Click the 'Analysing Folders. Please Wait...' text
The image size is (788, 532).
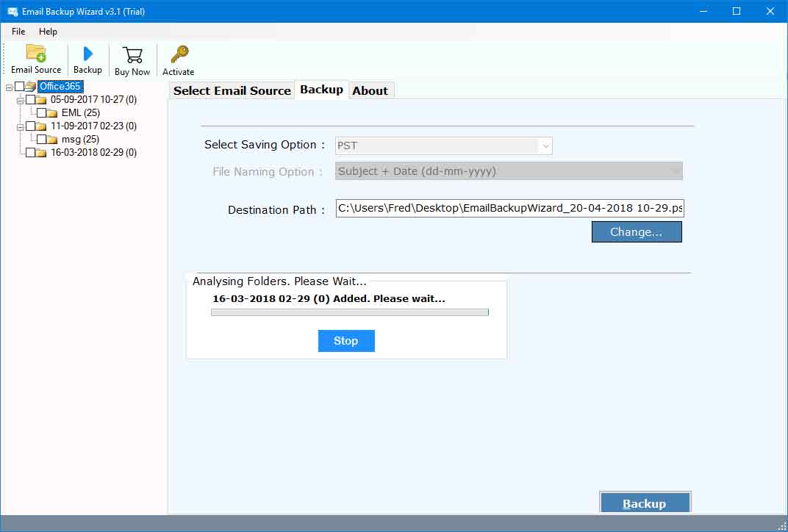(279, 281)
